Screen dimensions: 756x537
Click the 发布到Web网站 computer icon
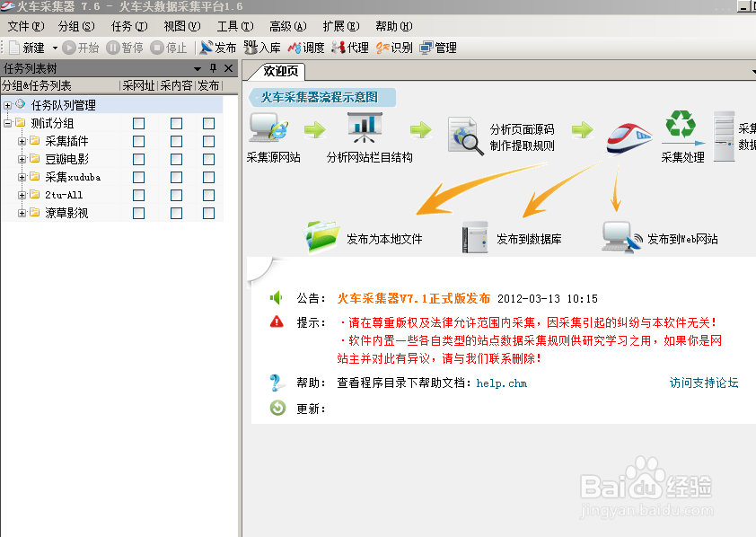(622, 237)
